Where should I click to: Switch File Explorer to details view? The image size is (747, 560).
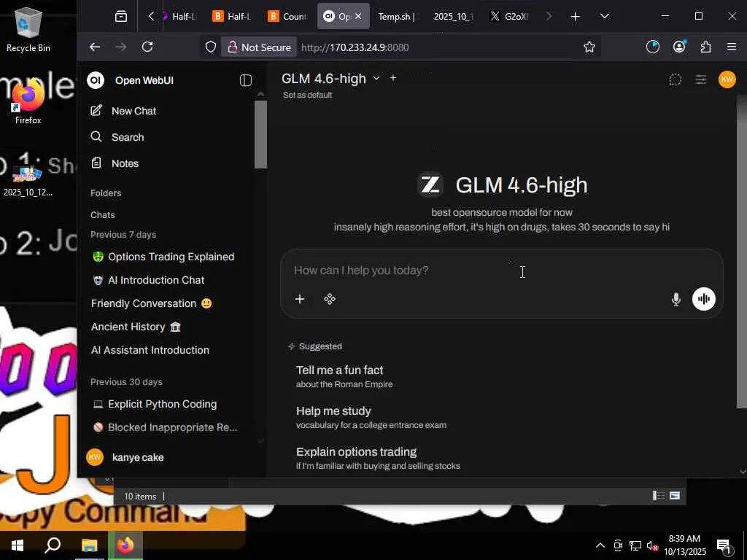coord(659,496)
